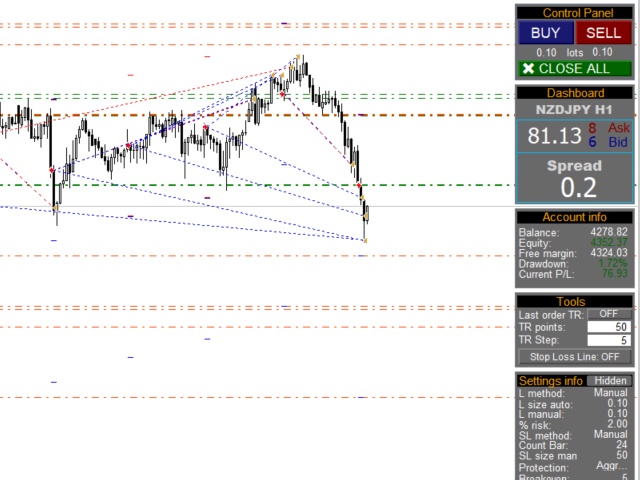Click the % risk 2.00 value
This screenshot has height=480, width=640.
(x=617, y=424)
